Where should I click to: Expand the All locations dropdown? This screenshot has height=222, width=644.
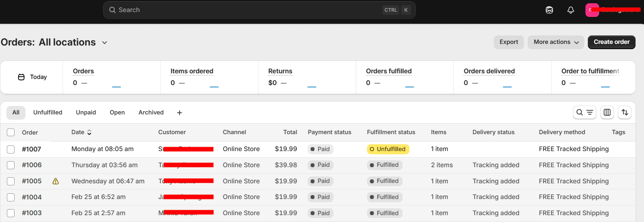click(x=105, y=43)
